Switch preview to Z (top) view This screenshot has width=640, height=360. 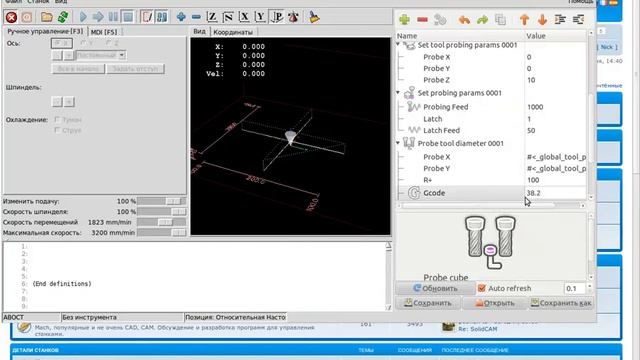coord(212,17)
